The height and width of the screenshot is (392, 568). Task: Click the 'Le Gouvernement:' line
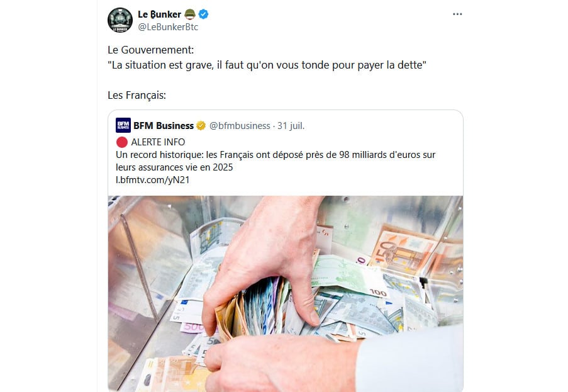[151, 50]
